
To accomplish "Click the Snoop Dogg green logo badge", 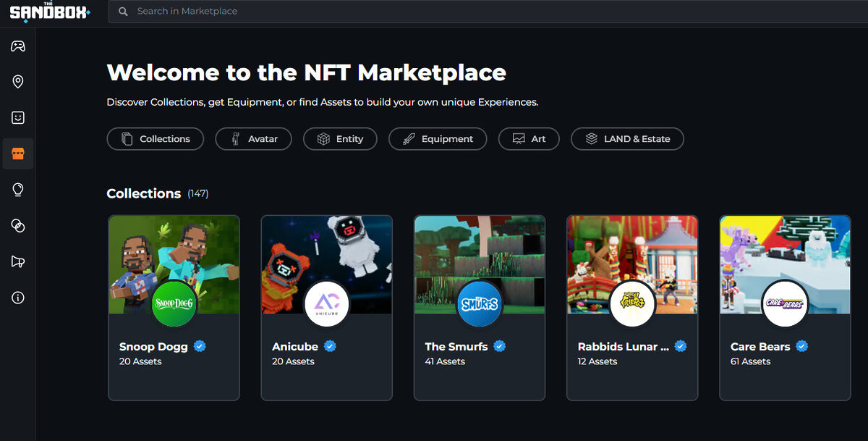I will 174,304.
